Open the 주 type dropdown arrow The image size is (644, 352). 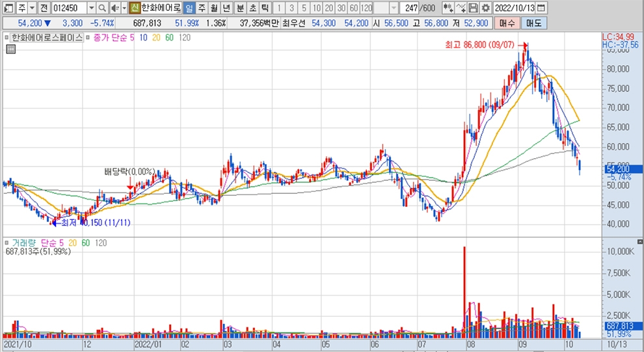point(32,8)
